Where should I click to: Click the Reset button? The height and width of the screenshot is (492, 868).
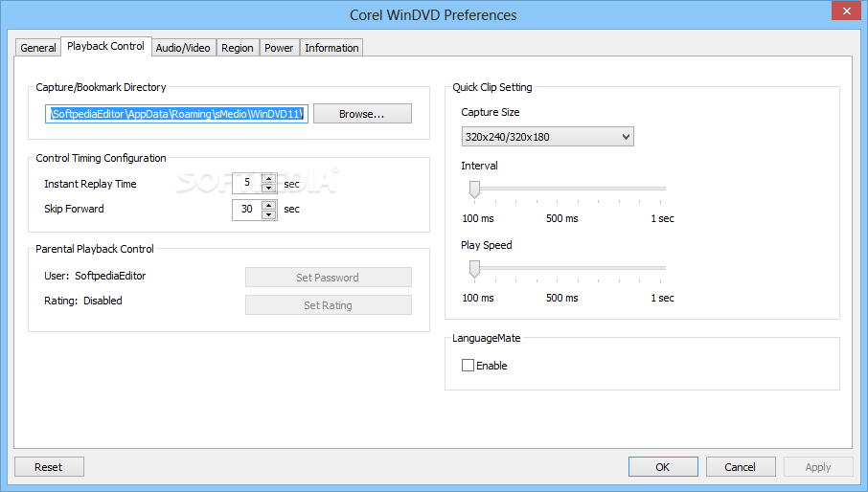point(49,467)
